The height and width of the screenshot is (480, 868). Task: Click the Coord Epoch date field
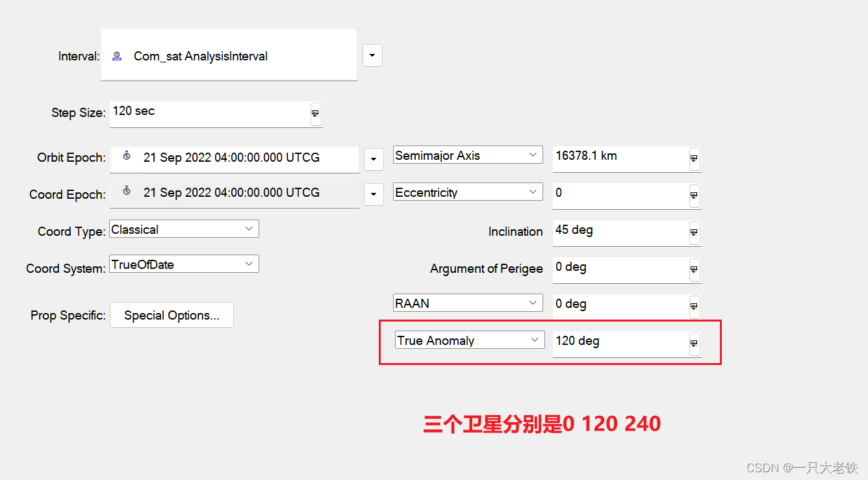[235, 194]
